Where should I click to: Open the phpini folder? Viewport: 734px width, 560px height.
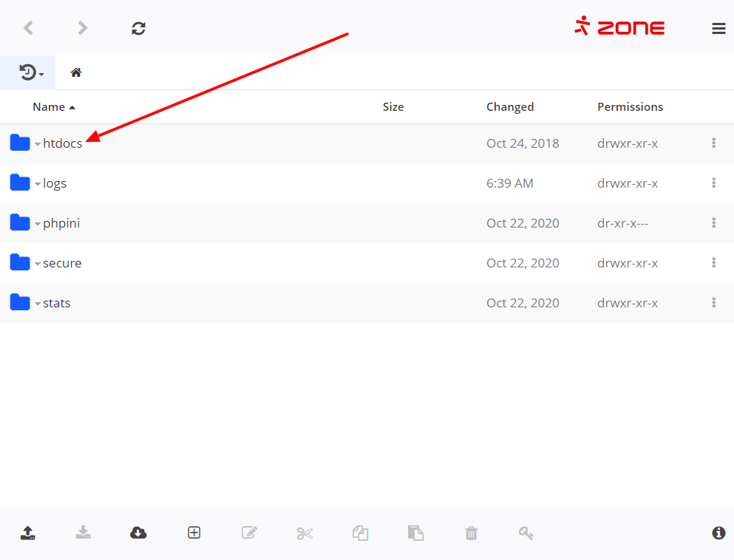click(61, 223)
